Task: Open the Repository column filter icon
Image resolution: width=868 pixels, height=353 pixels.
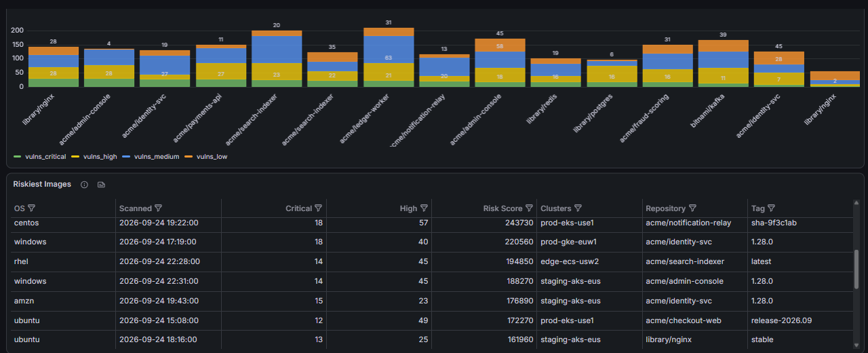Action: 692,208
